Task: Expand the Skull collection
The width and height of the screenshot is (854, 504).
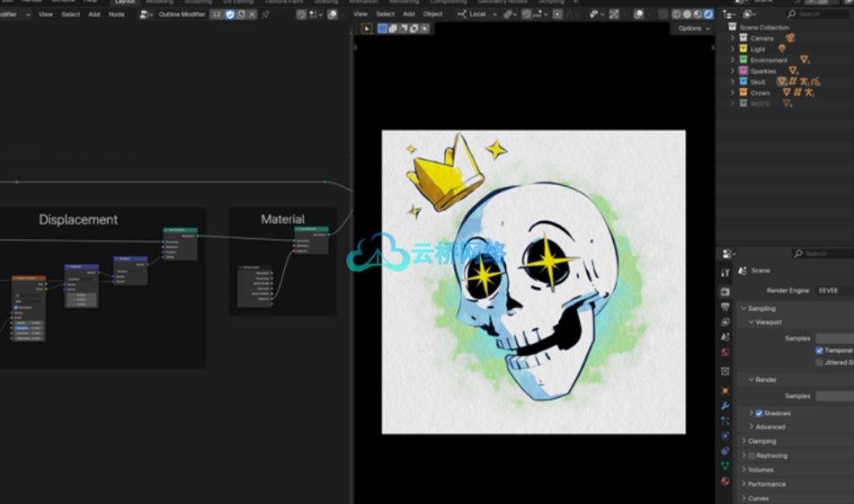Action: pos(733,82)
